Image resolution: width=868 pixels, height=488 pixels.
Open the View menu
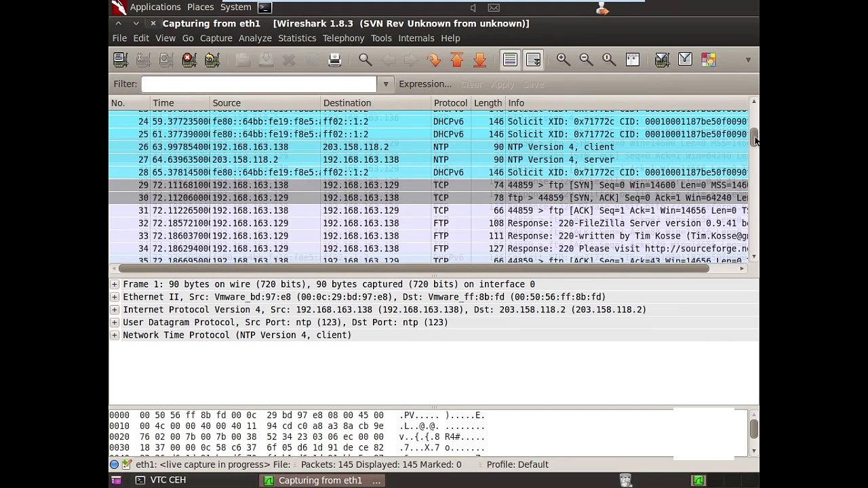165,38
